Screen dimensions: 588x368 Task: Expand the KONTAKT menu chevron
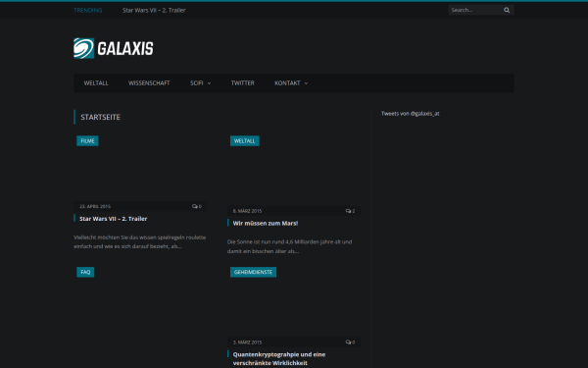pos(306,83)
